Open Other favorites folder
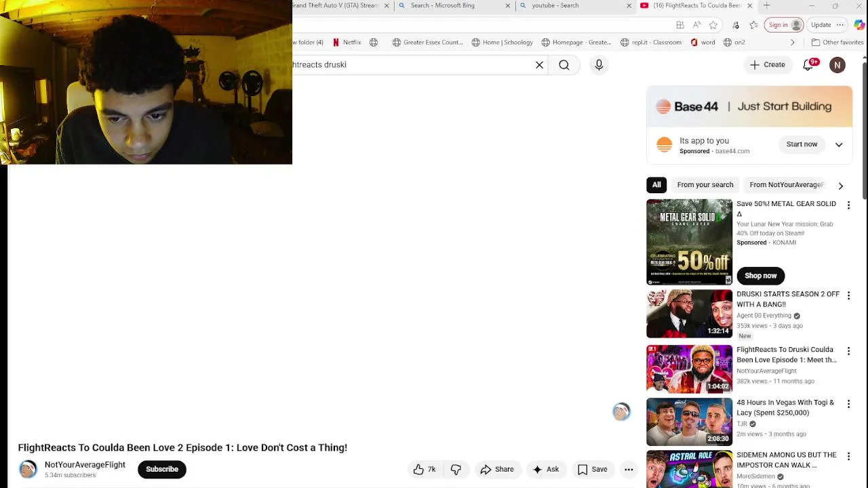The width and height of the screenshot is (868, 488). point(837,42)
